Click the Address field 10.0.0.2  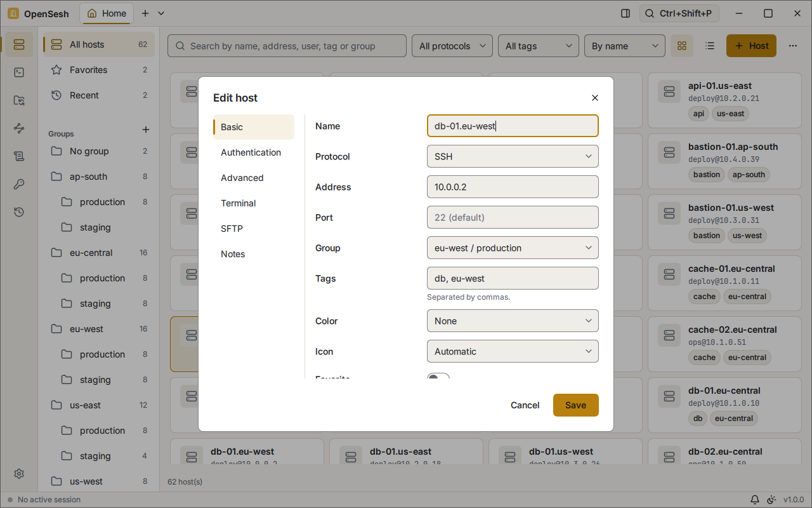coord(513,187)
